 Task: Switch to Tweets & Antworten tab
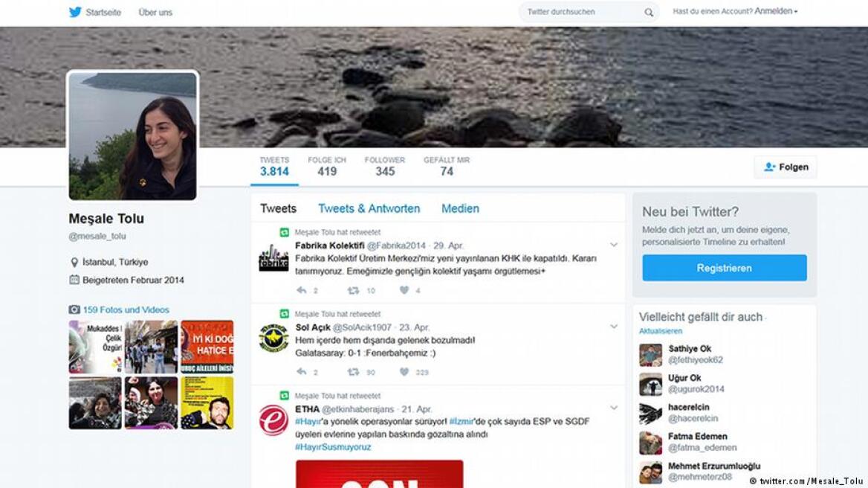coord(369,209)
